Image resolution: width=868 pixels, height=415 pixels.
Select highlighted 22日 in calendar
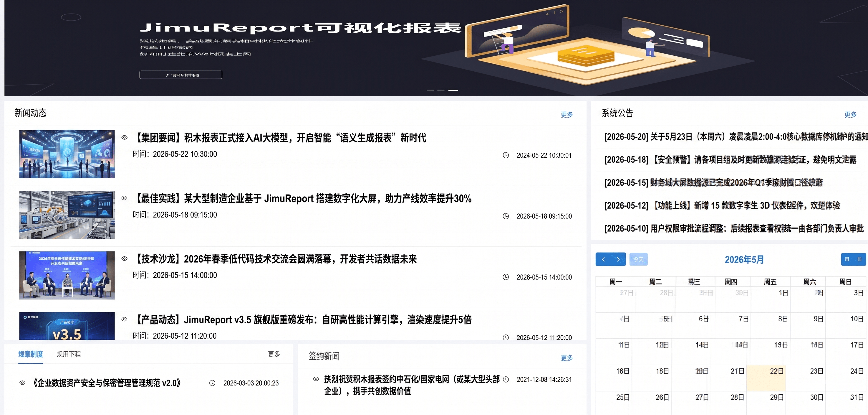pyautogui.click(x=766, y=378)
